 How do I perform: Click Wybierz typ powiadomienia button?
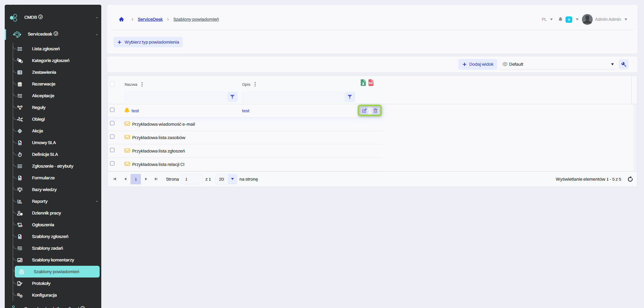point(148,42)
